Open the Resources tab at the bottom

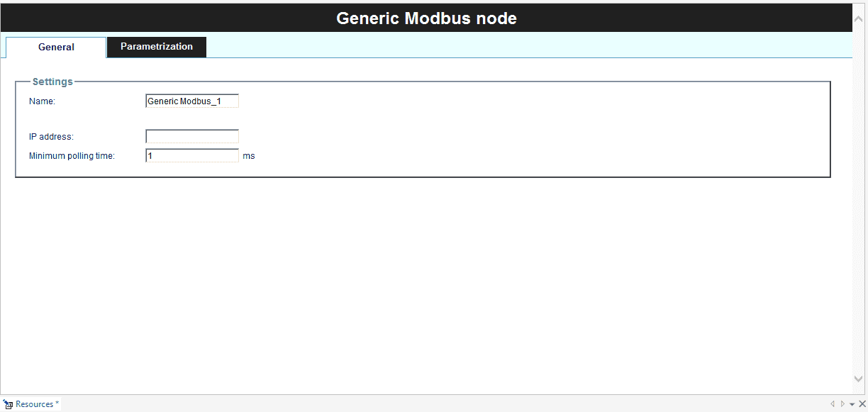[35, 404]
